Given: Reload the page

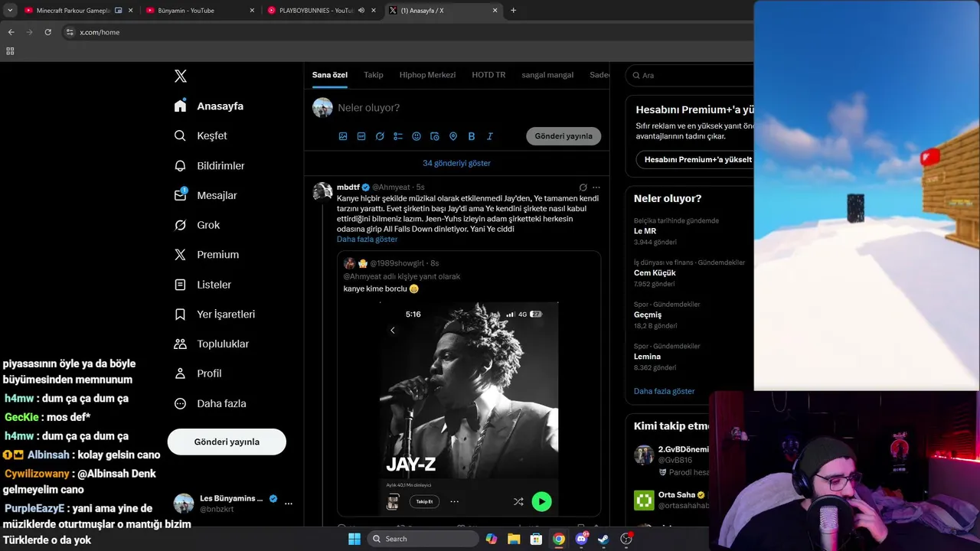Looking at the screenshot, I should (x=47, y=32).
